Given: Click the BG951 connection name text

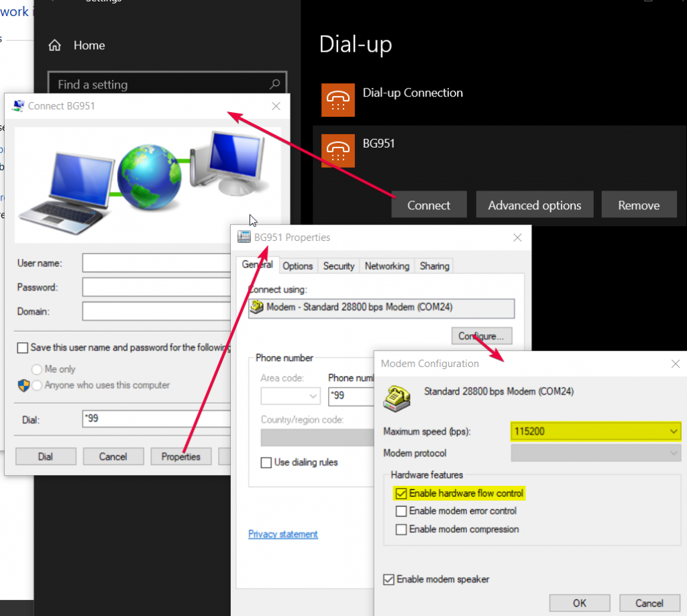Looking at the screenshot, I should coord(378,144).
